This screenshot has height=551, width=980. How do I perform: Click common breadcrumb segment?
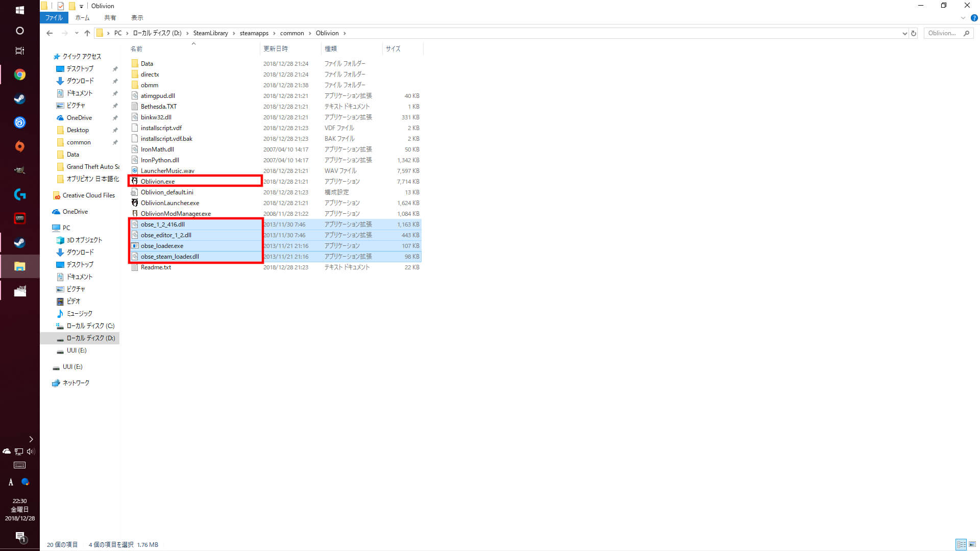(292, 33)
